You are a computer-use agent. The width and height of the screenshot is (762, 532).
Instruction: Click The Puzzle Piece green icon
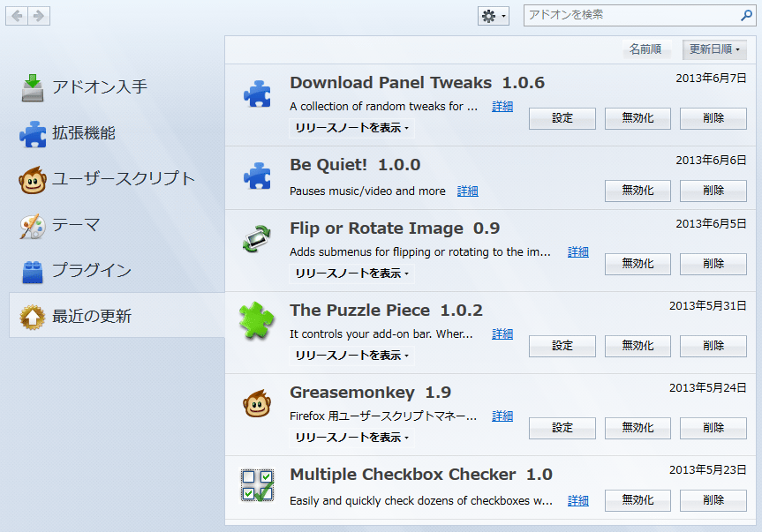coord(257,320)
